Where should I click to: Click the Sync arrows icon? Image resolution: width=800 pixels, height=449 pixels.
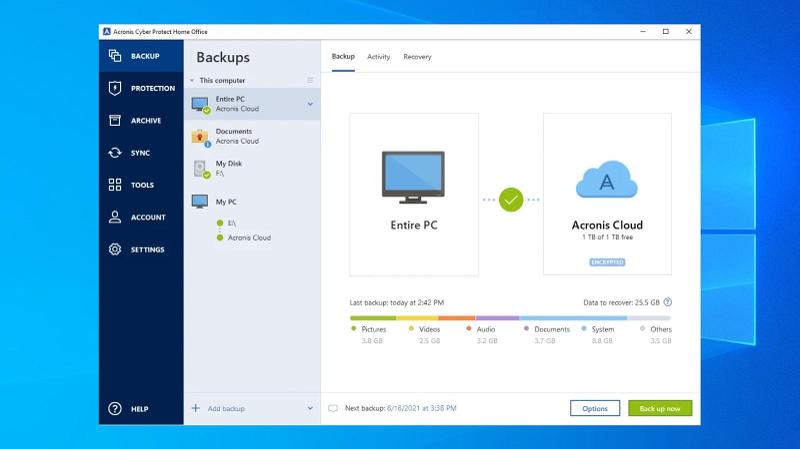pyautogui.click(x=115, y=153)
